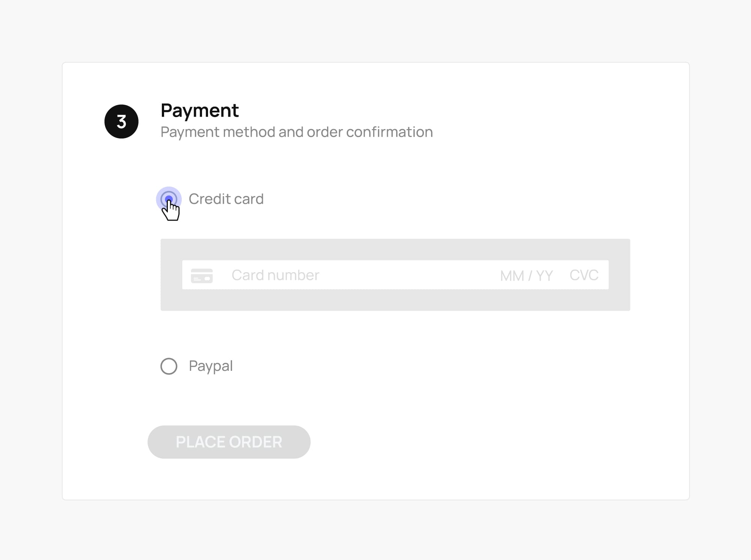Click the card number placeholder text
The height and width of the screenshot is (560, 751).
275,275
